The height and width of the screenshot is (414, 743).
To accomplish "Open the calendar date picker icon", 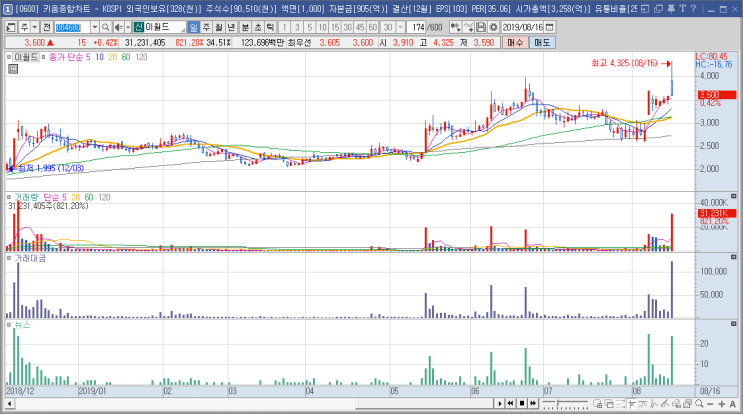I will click(550, 27).
